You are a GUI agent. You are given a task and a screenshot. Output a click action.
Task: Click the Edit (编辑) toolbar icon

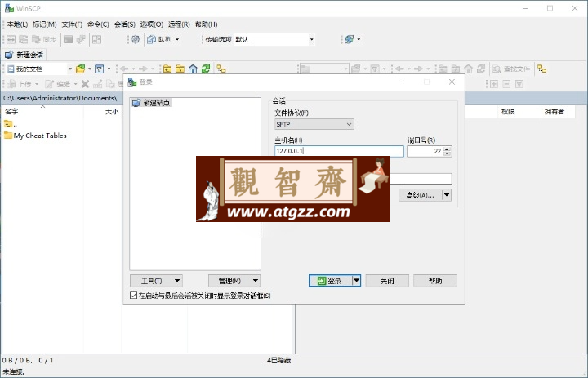(x=58, y=84)
